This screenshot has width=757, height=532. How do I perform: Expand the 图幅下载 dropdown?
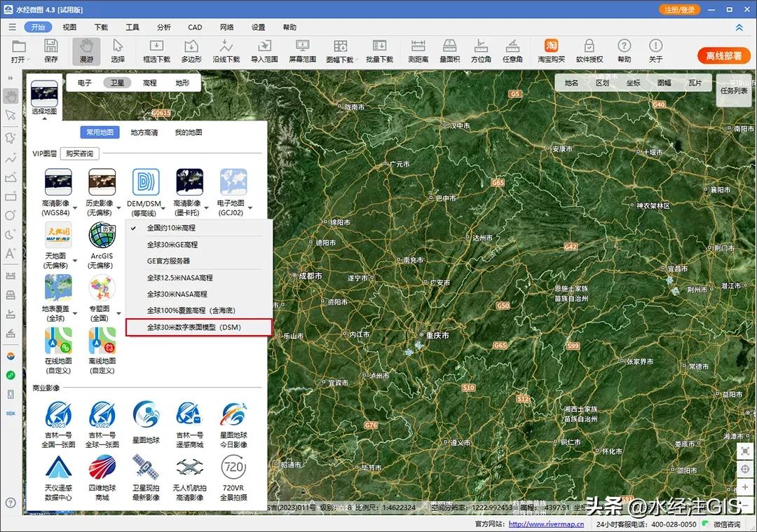coord(357,60)
